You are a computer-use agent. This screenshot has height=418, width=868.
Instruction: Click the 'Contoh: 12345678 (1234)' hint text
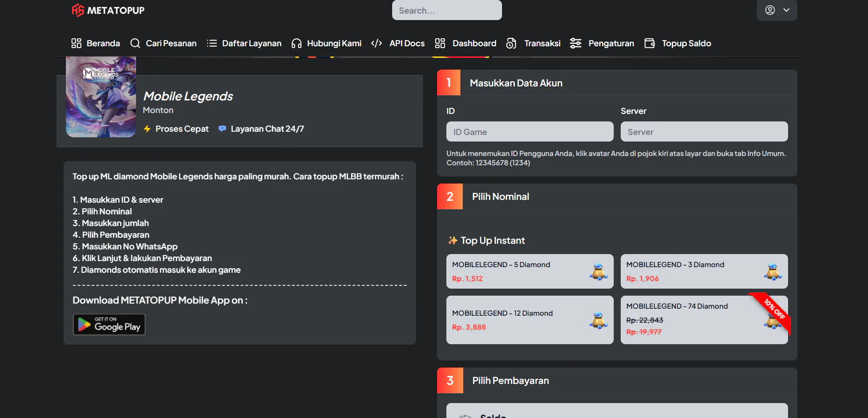click(488, 163)
